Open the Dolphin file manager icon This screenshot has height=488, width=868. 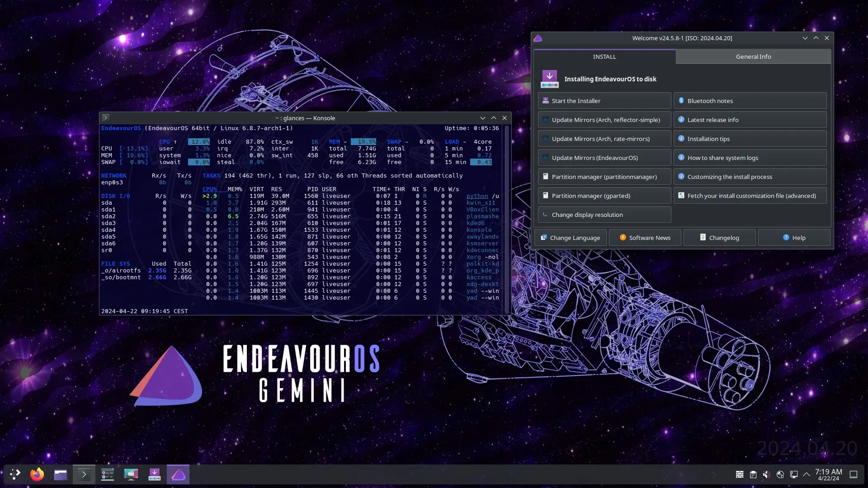[x=61, y=474]
